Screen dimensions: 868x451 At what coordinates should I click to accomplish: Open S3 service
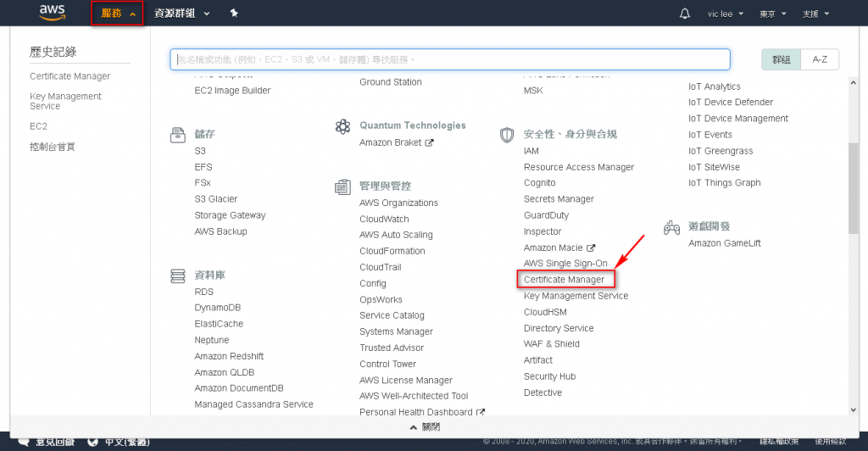pyautogui.click(x=200, y=151)
